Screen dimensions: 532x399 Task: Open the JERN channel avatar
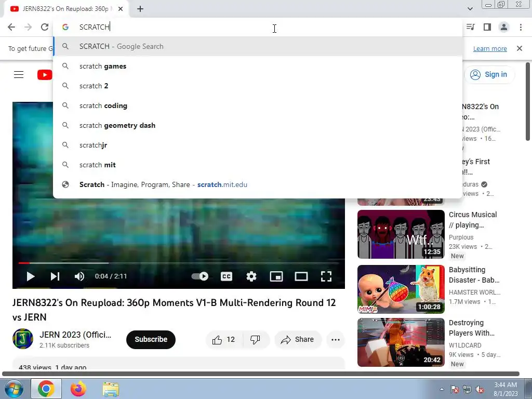tap(23, 339)
